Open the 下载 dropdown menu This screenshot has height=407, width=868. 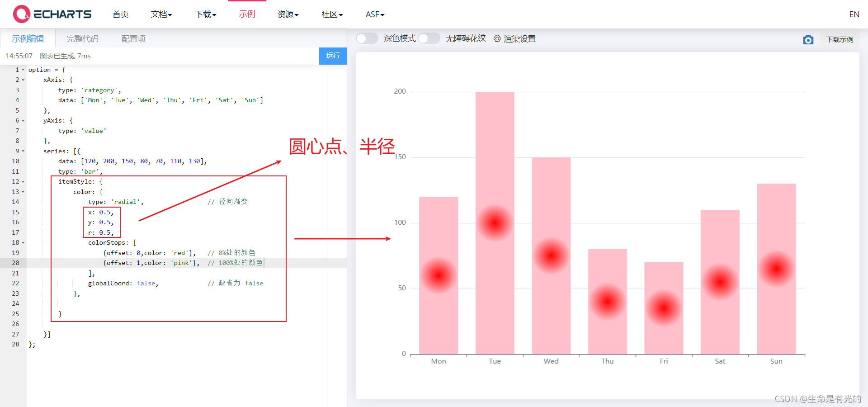click(x=206, y=14)
